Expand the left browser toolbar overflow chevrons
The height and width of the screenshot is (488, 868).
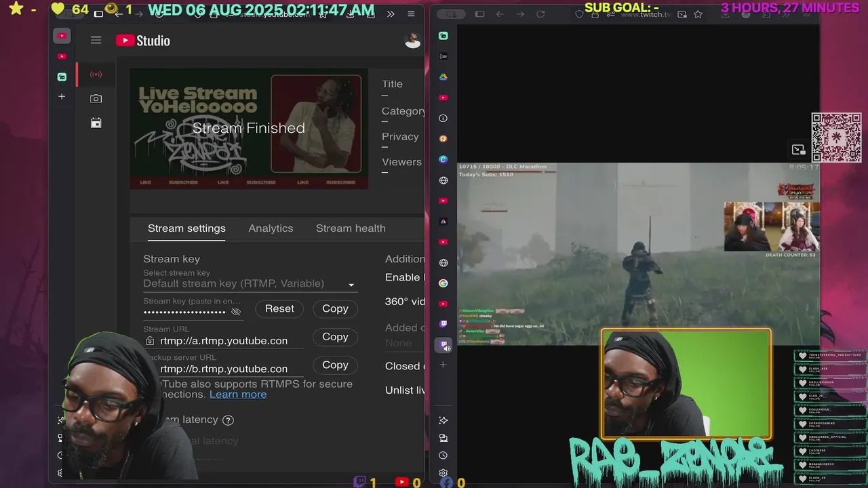pos(391,14)
